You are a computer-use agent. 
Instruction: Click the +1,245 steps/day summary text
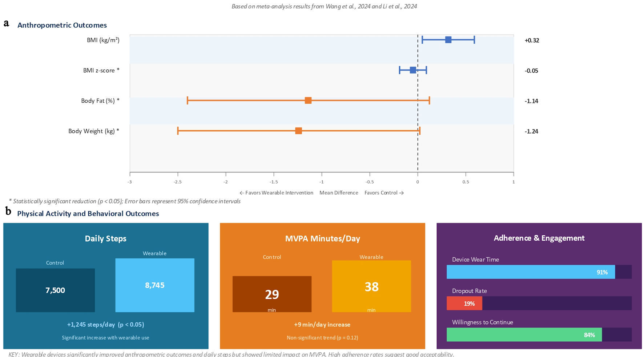105,325
